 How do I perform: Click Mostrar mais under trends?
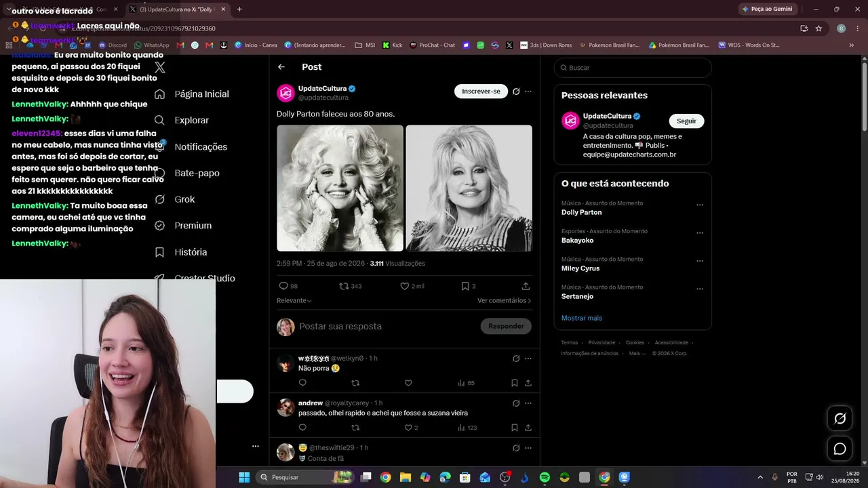pyautogui.click(x=582, y=318)
